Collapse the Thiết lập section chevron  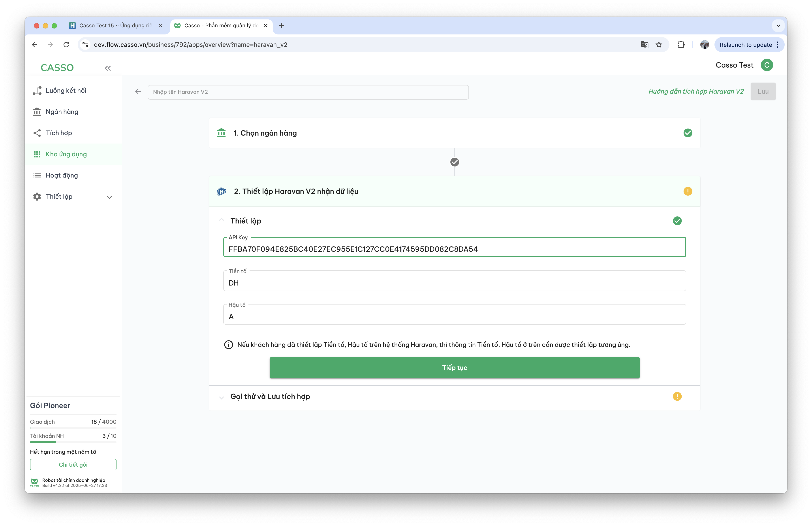[221, 220]
